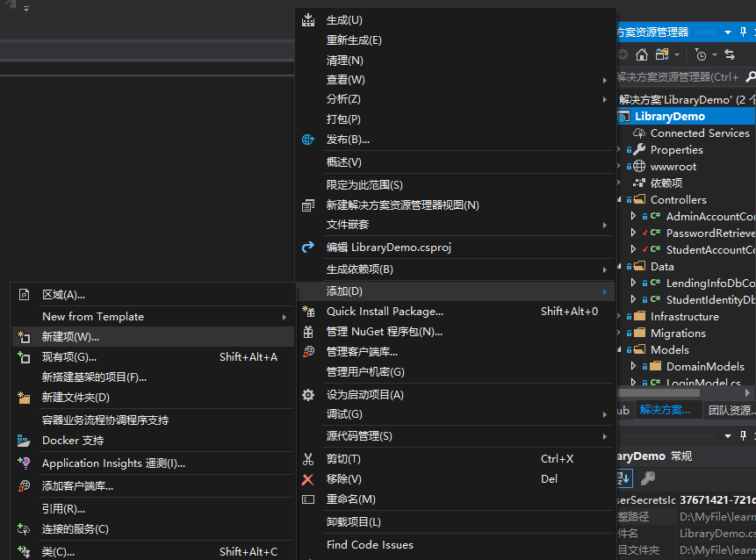
Task: Click the 添加客户端库 icon in submenu
Action: pos(24,486)
